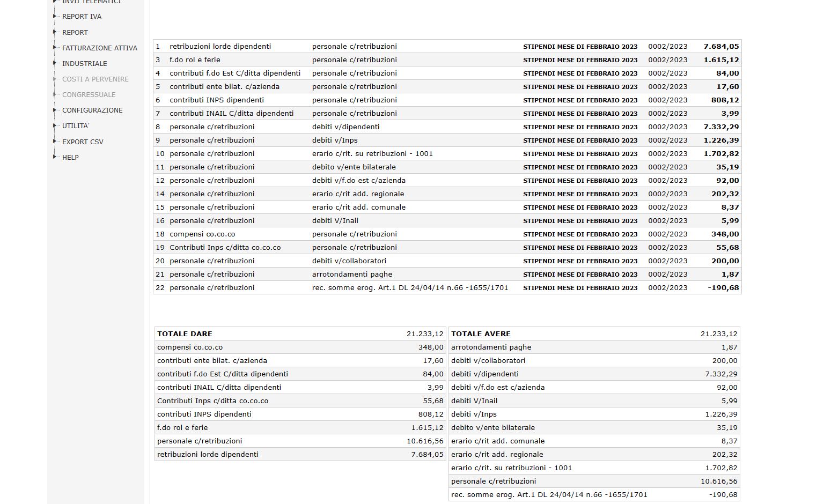Open the HELP menu

[70, 157]
